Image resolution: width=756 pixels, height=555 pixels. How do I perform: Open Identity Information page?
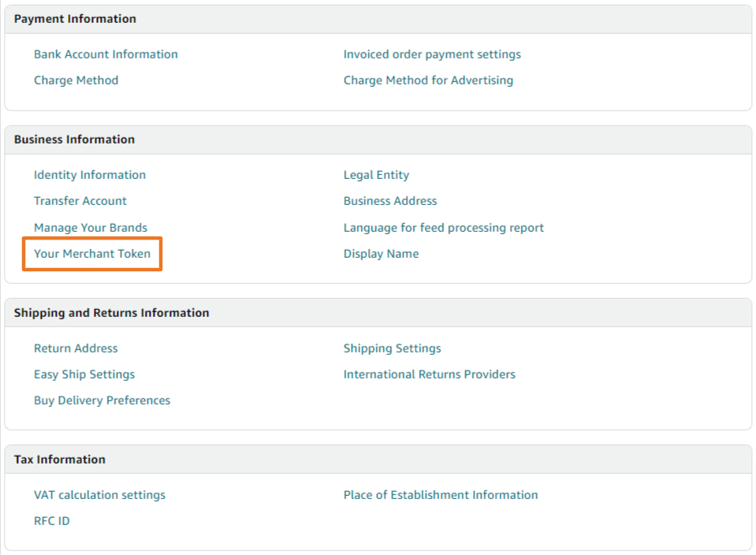pos(90,175)
